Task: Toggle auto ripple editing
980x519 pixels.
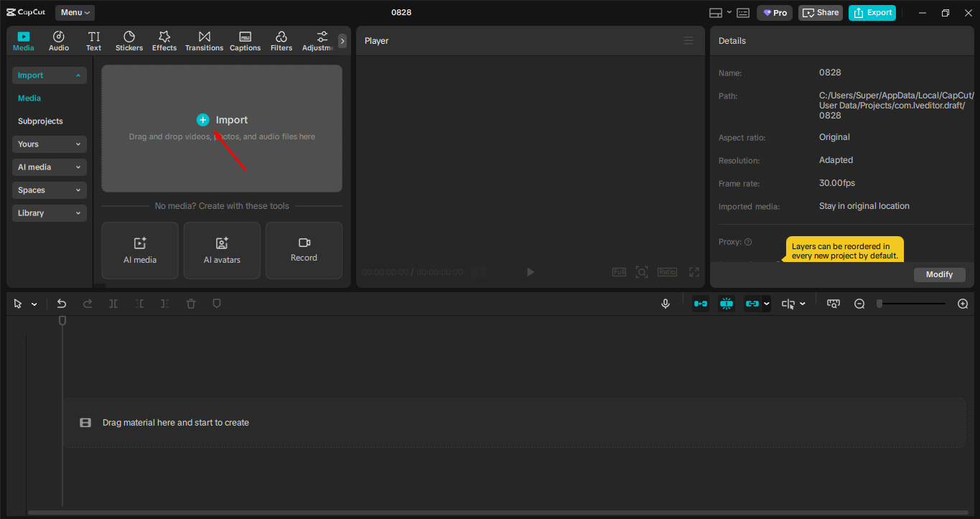Action: coord(700,303)
